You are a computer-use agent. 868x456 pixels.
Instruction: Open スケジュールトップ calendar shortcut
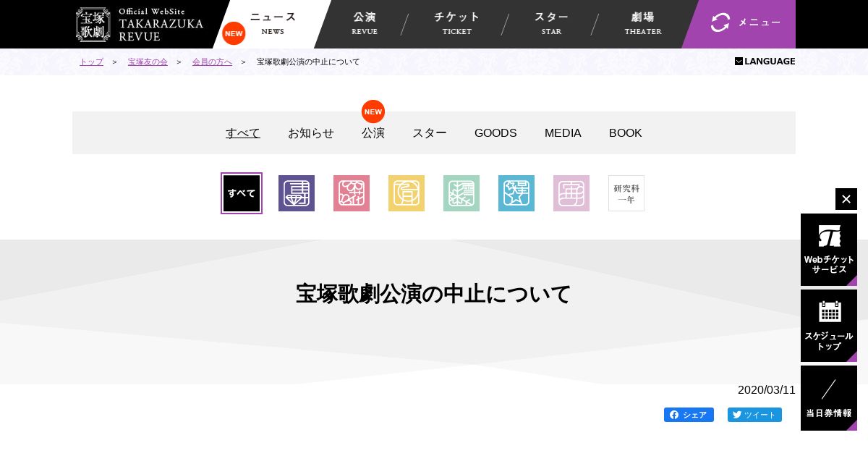829,326
